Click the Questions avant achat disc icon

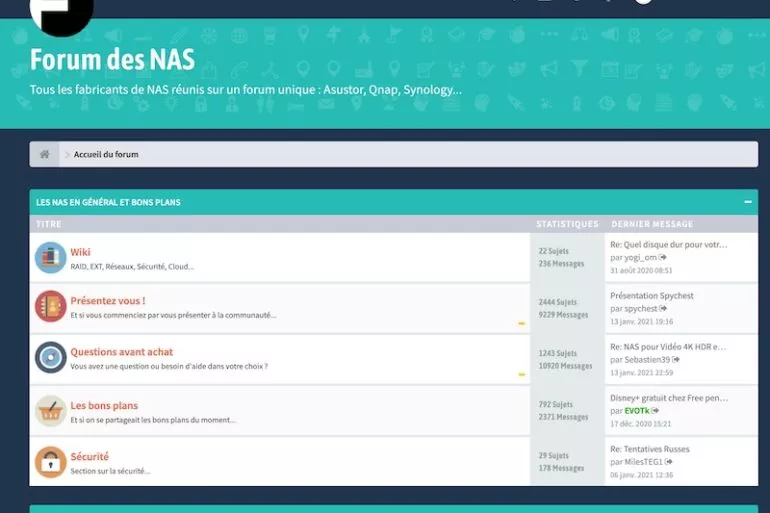(x=50, y=358)
